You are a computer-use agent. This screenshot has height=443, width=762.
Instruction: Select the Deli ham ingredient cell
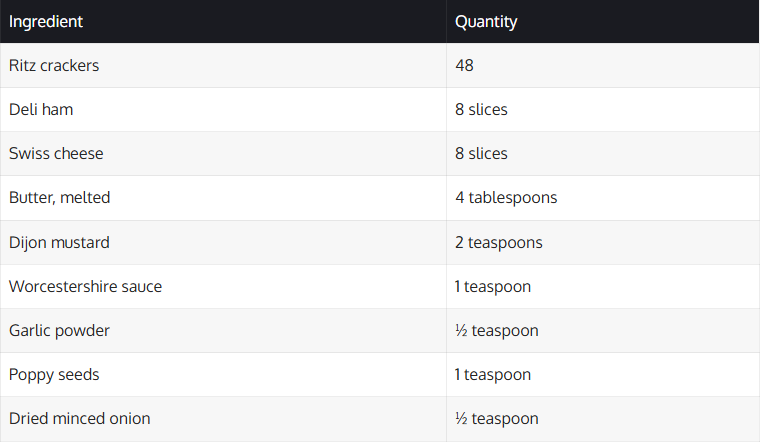click(x=41, y=109)
